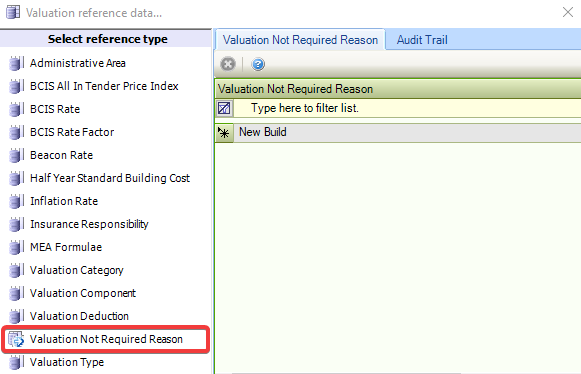Click the Administrative Area database icon

(x=16, y=63)
